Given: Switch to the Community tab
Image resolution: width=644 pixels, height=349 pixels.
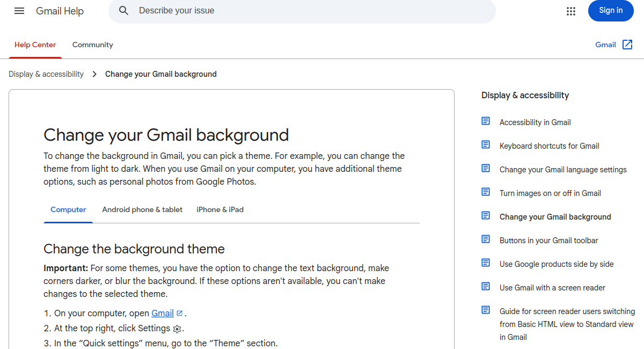Looking at the screenshot, I should [x=93, y=45].
